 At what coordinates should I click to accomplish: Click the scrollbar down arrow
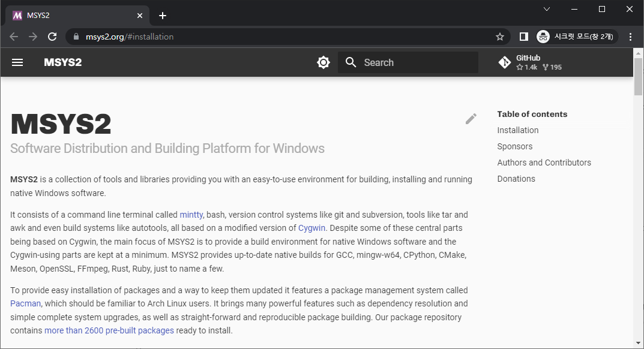click(638, 343)
